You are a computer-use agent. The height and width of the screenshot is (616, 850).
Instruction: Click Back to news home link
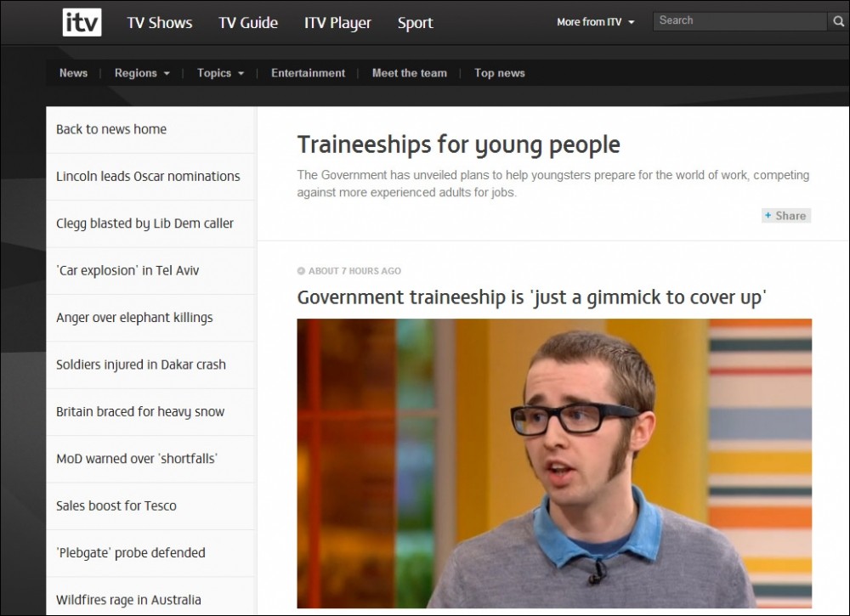[111, 129]
